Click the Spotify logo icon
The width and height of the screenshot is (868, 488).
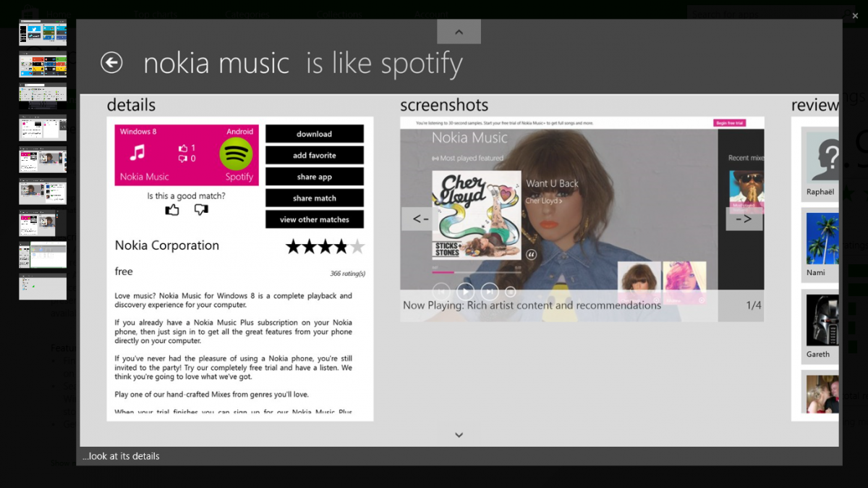pos(236,153)
